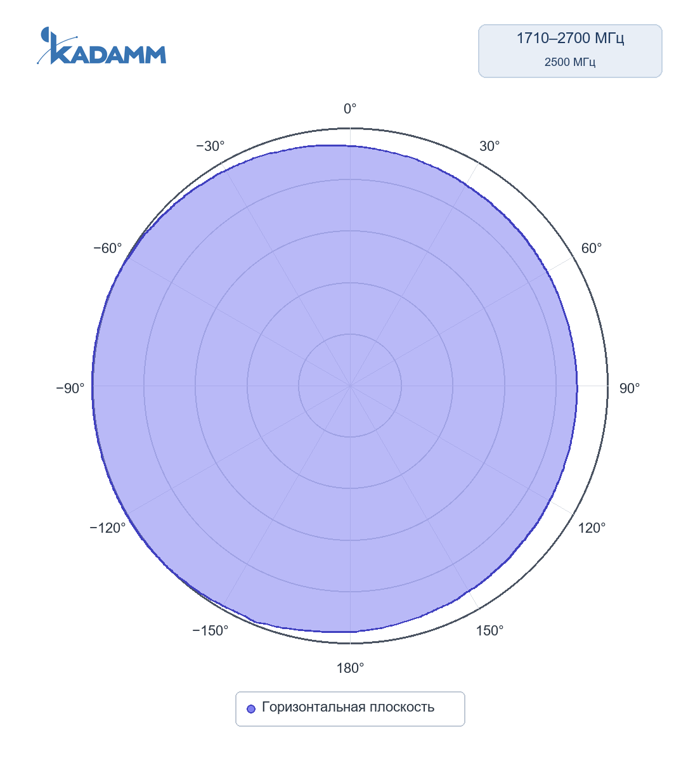Click the 2500 МГц frequency label

[570, 62]
